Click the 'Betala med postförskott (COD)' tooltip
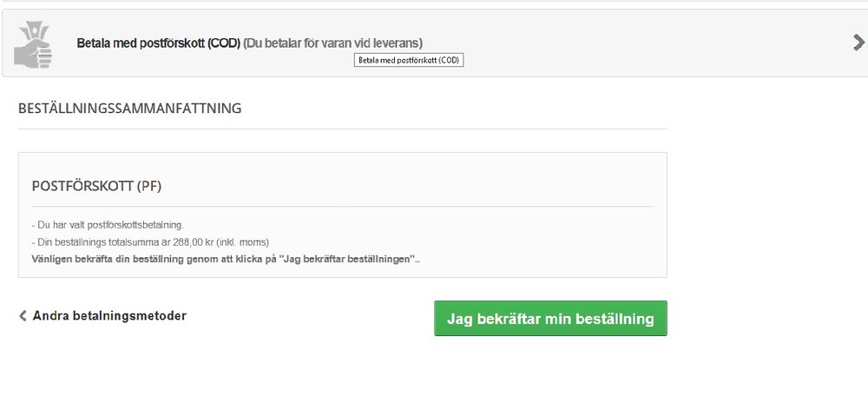Viewport: 868px width, 403px height. (x=409, y=60)
